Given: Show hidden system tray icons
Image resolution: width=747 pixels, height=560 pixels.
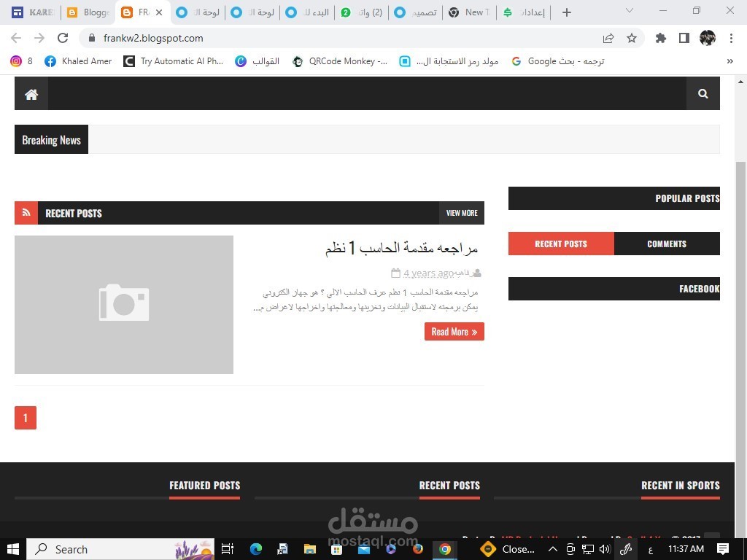Looking at the screenshot, I should pos(553,549).
